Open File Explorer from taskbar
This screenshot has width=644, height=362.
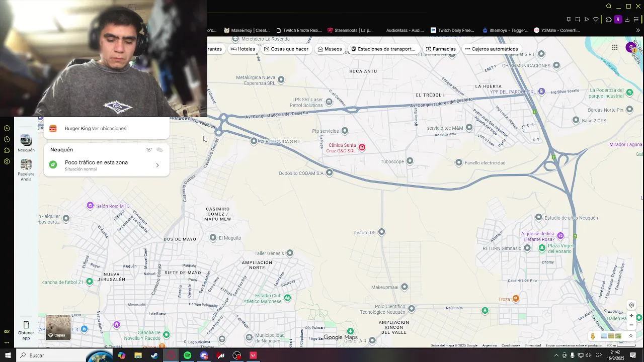click(x=138, y=355)
